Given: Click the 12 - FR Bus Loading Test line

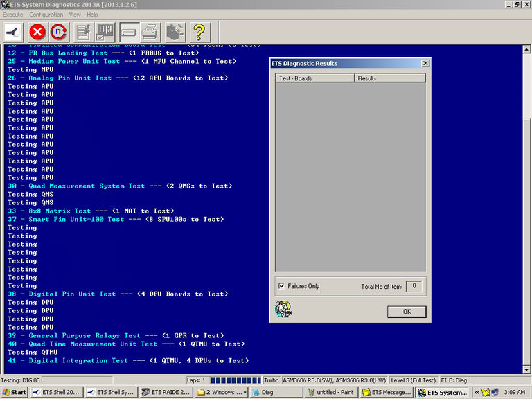Looking at the screenshot, I should pos(103,53).
